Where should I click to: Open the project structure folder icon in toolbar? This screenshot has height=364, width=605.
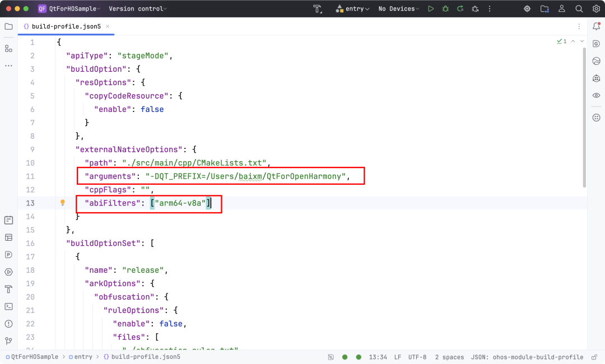(x=544, y=9)
